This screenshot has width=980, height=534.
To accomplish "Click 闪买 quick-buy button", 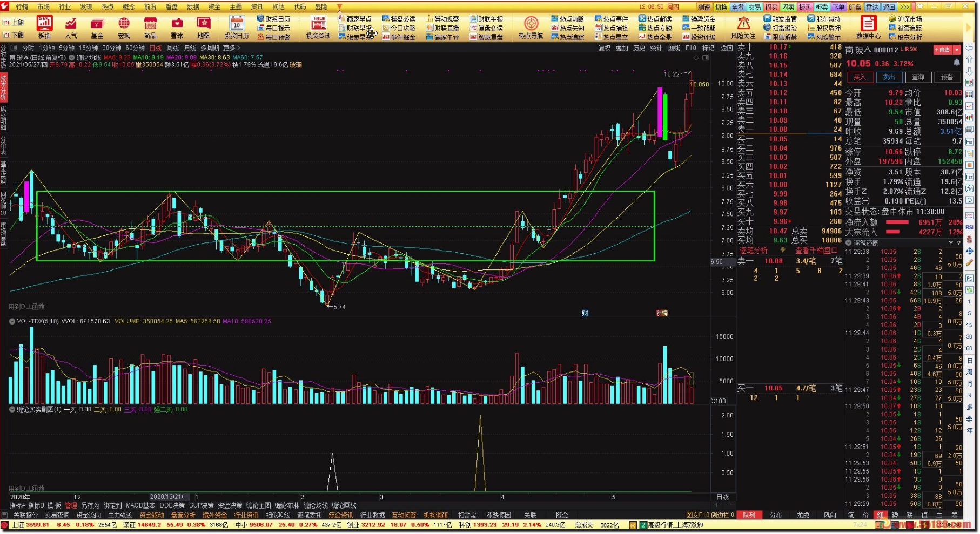I will click(771, 7).
